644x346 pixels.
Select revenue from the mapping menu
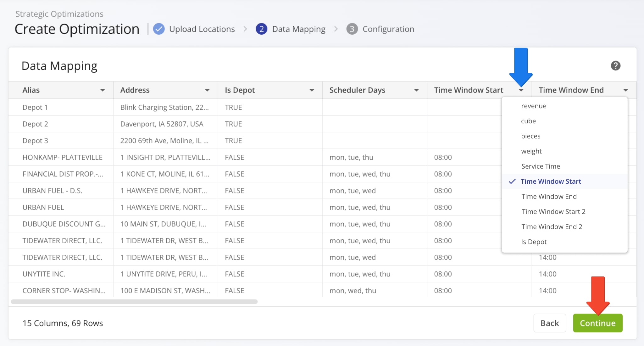pos(534,106)
